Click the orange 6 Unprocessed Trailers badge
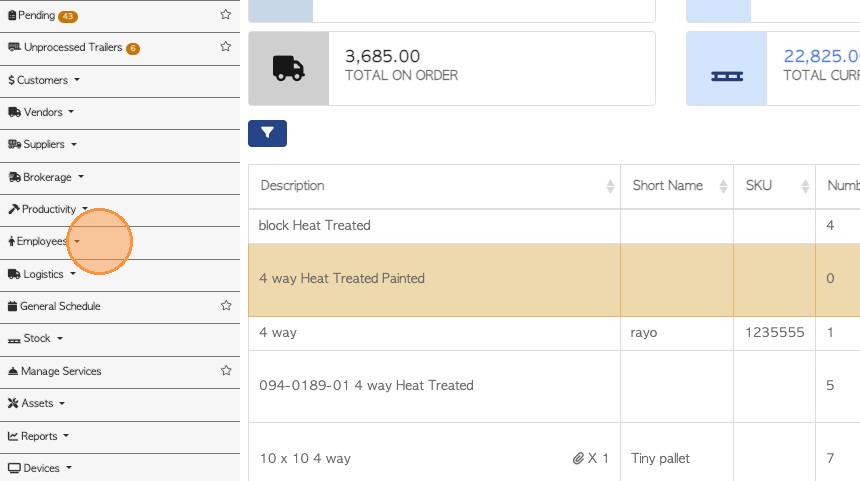 (x=133, y=48)
